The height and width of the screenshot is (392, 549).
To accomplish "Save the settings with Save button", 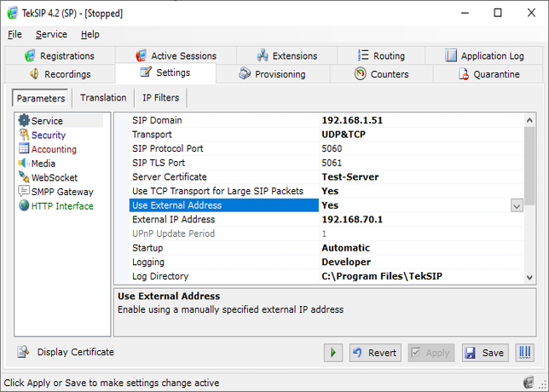I will click(485, 353).
